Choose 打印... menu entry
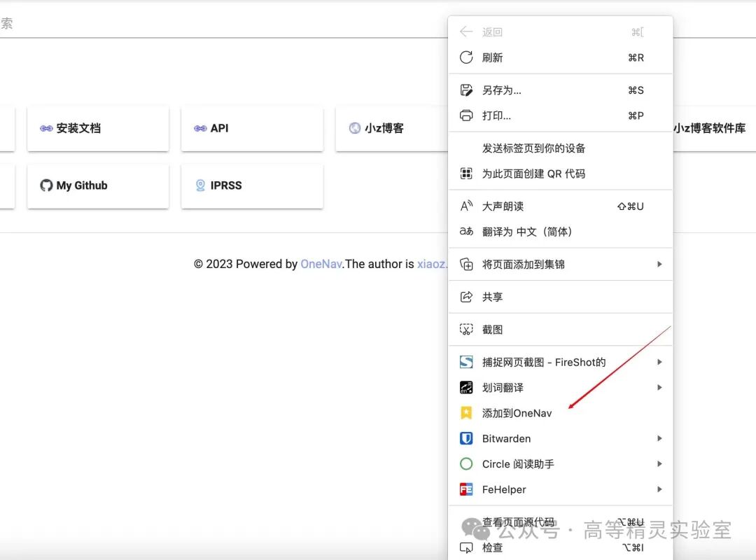 click(560, 115)
